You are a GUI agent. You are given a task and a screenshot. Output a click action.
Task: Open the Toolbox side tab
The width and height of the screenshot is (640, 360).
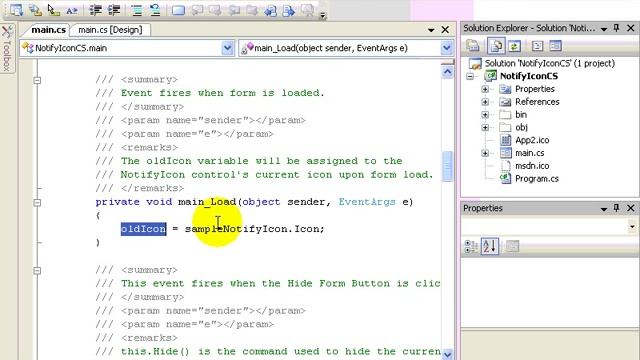tap(7, 49)
